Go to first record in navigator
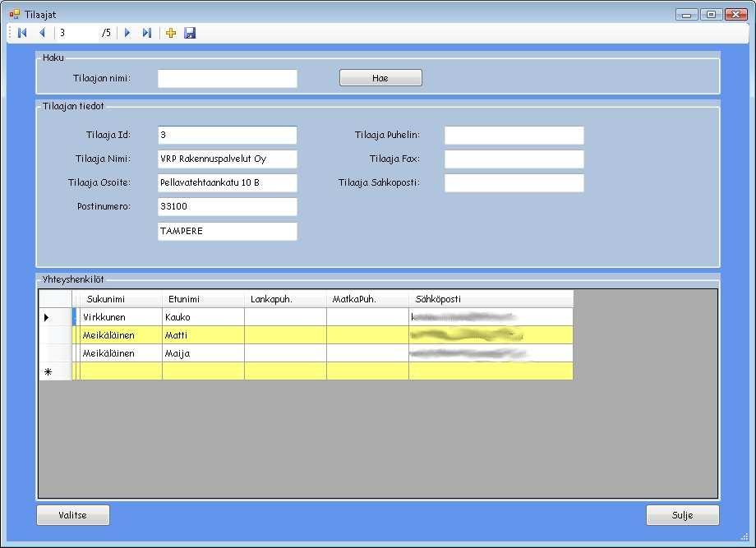The width and height of the screenshot is (756, 548). pyautogui.click(x=22, y=33)
